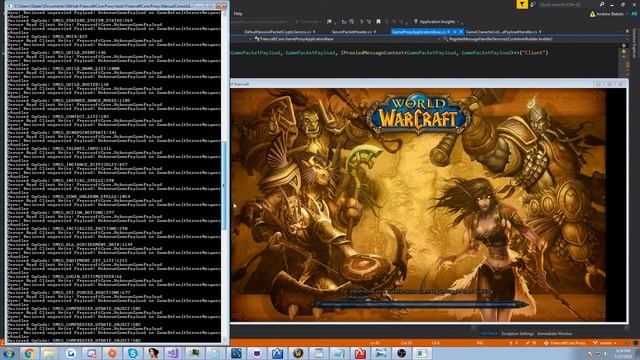Click the dark round icon in taskbar
Viewport: 640px width, 360px height.
(x=402, y=353)
